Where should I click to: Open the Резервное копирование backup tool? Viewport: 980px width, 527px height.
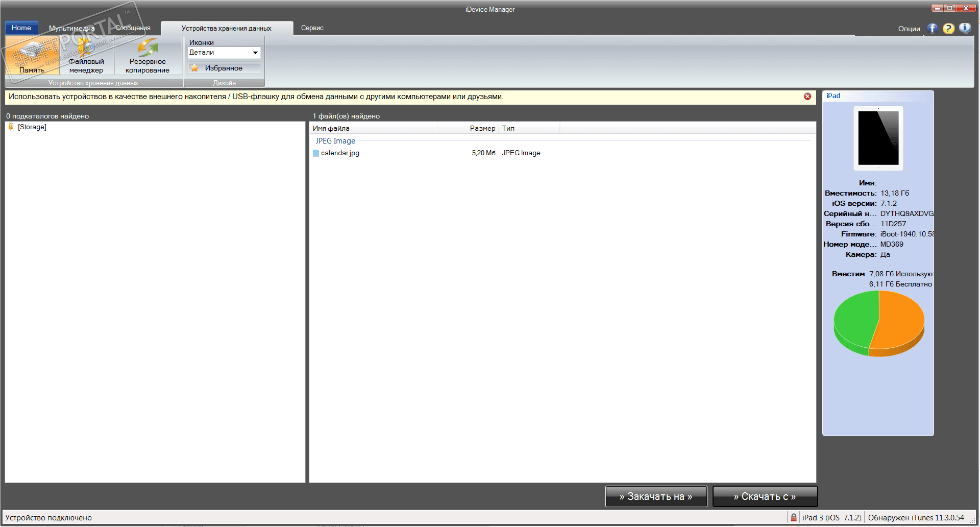pos(148,56)
